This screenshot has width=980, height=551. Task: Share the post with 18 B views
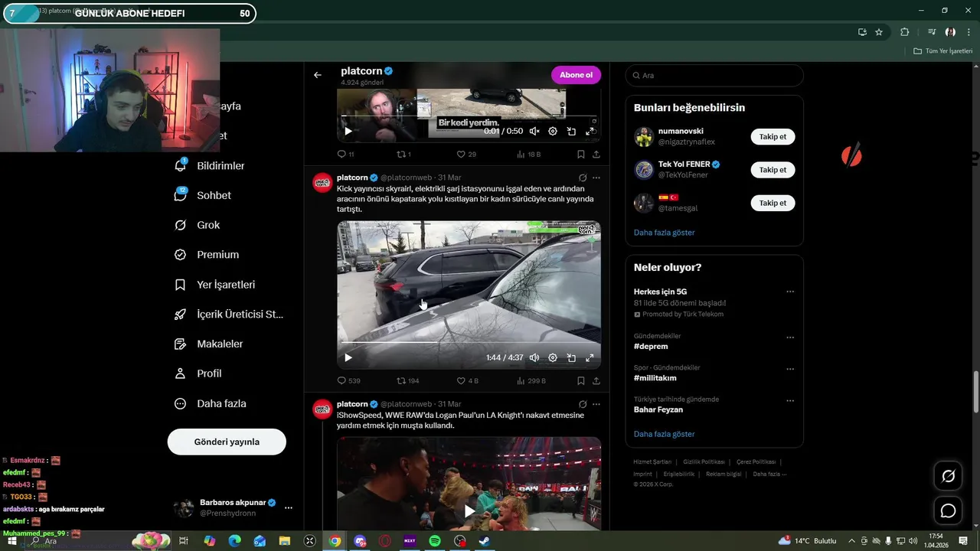tap(596, 155)
